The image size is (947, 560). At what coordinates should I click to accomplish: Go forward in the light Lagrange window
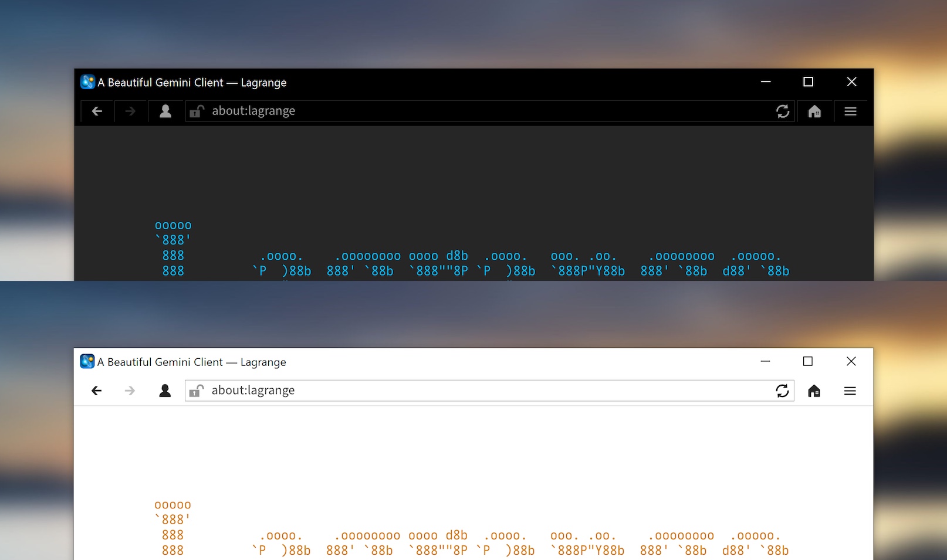pyautogui.click(x=130, y=391)
